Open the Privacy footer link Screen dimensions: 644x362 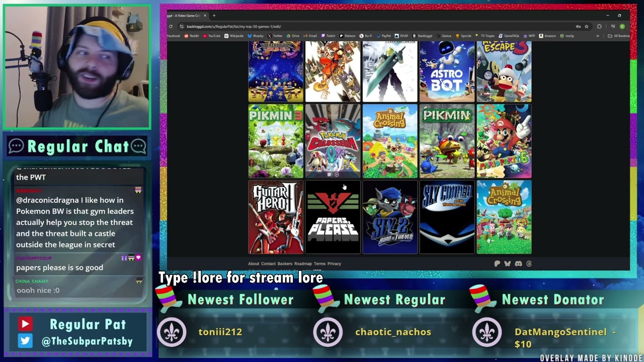pyautogui.click(x=334, y=263)
